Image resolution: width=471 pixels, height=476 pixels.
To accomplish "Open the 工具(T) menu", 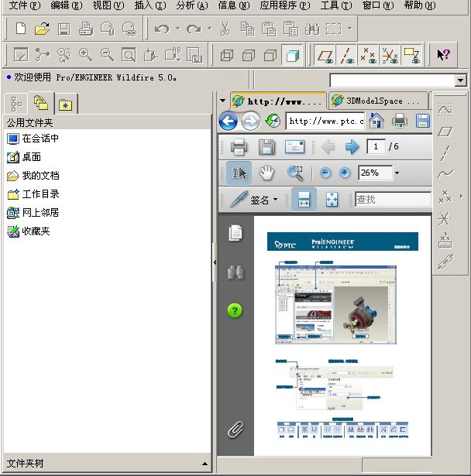I will coord(336,5).
